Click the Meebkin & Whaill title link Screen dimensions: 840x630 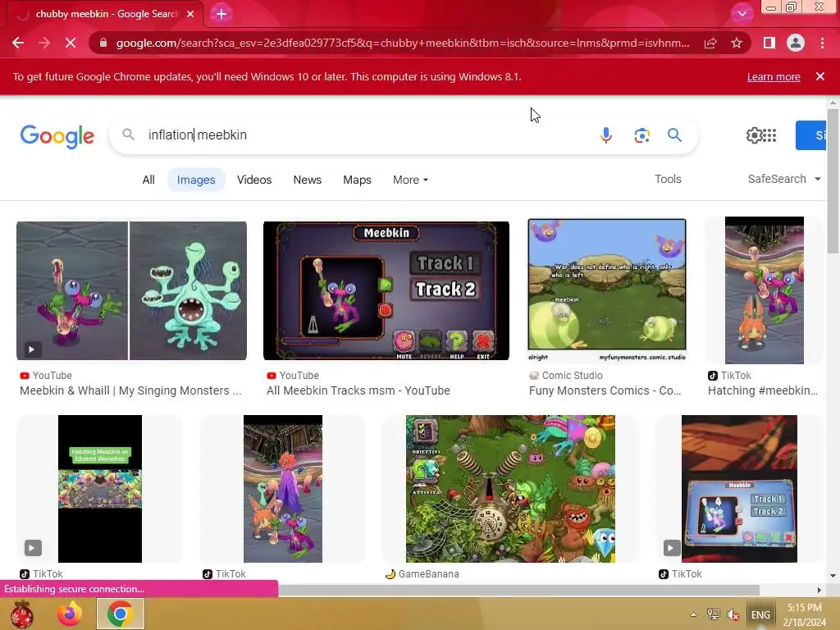(x=130, y=390)
